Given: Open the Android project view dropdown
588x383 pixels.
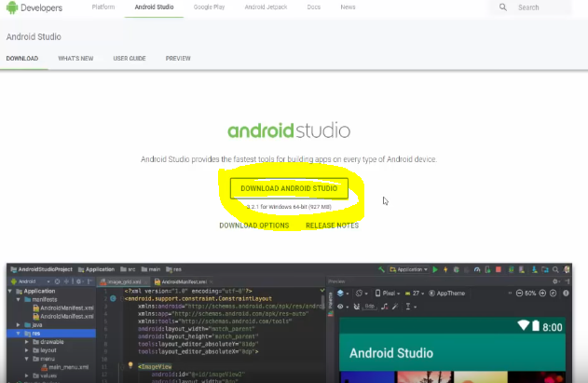Looking at the screenshot, I should [31, 281].
